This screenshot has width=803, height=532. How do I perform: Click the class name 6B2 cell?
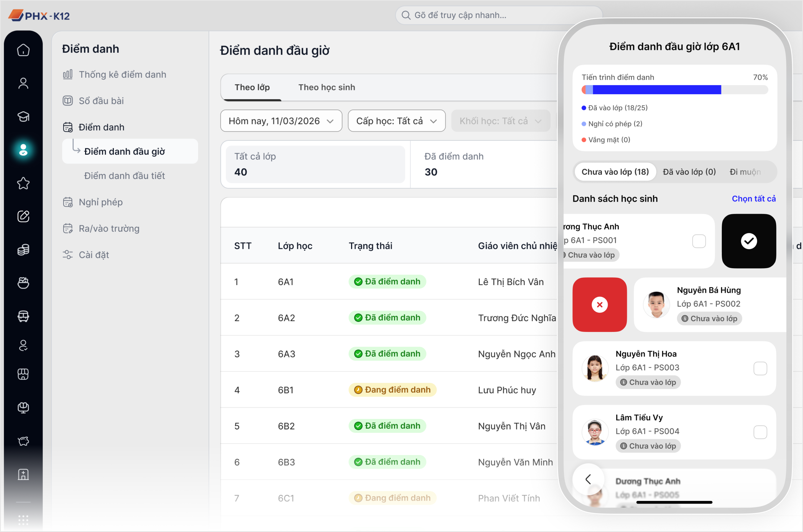point(286,426)
